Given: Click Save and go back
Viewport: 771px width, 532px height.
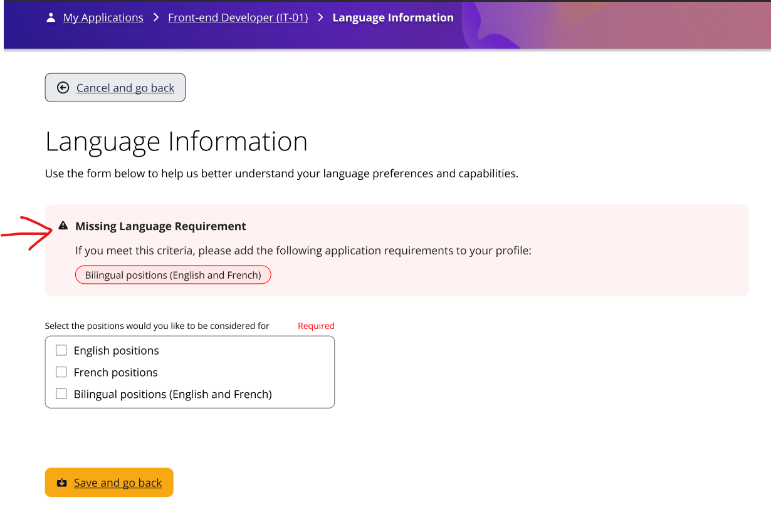Looking at the screenshot, I should pos(109,482).
